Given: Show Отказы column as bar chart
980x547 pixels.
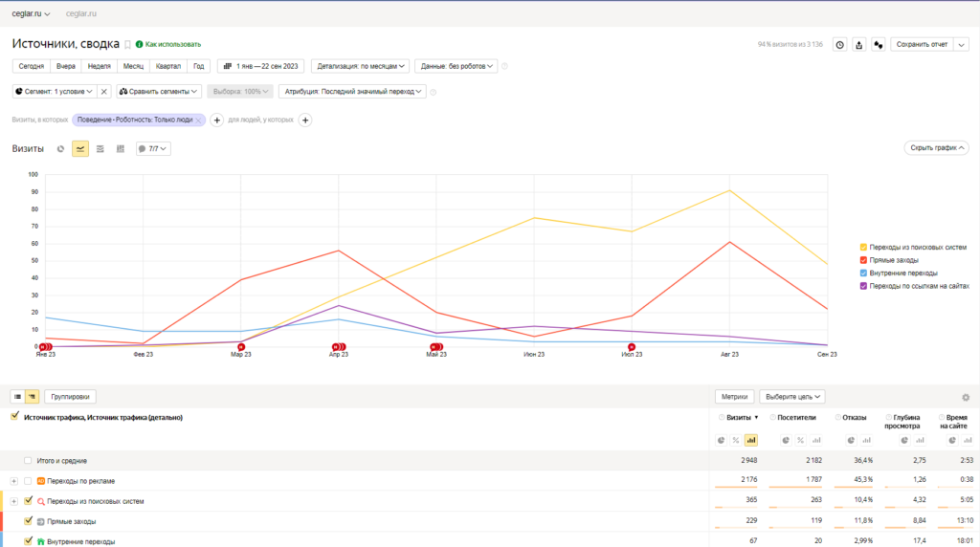Looking at the screenshot, I should [x=866, y=440].
